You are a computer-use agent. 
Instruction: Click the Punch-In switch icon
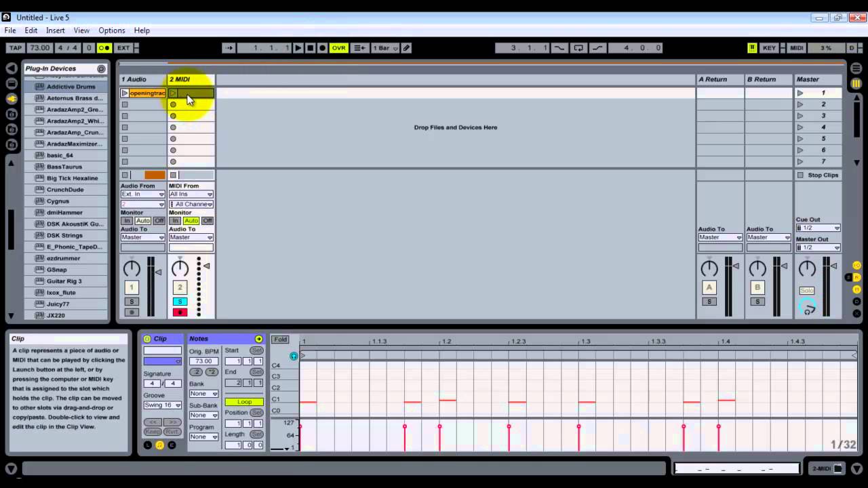pyautogui.click(x=559, y=48)
